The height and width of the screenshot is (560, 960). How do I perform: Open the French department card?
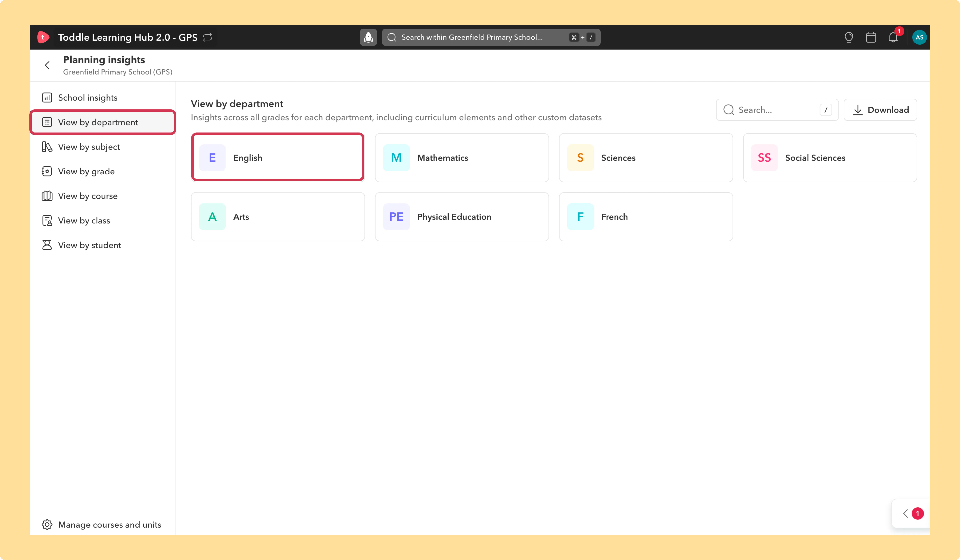tap(646, 217)
